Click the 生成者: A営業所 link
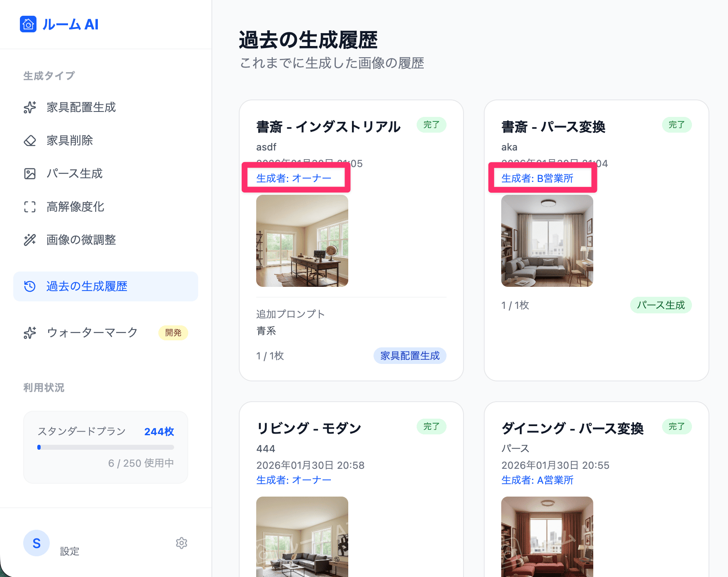The image size is (728, 577). tap(537, 480)
